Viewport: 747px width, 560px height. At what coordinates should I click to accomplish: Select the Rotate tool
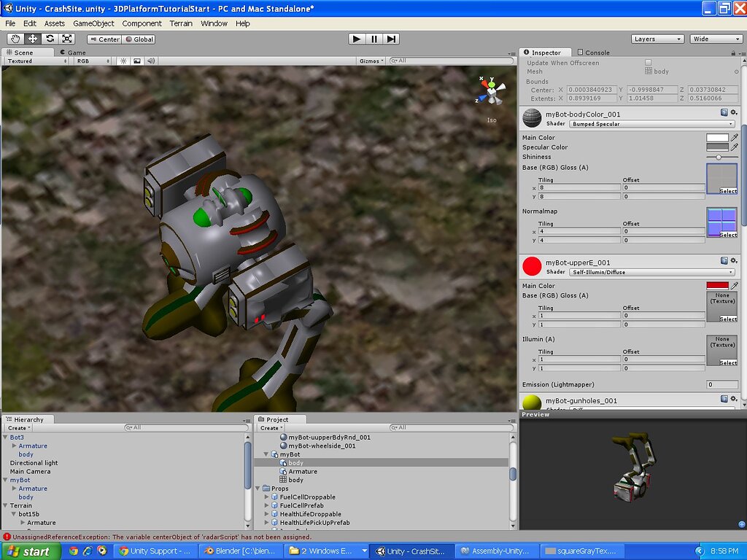(50, 39)
